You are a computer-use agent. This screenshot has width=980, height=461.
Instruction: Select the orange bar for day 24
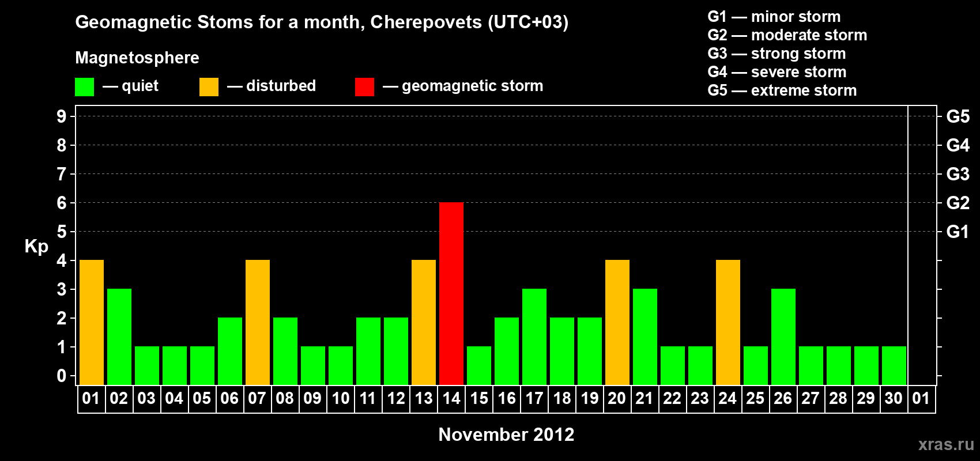tap(728, 322)
